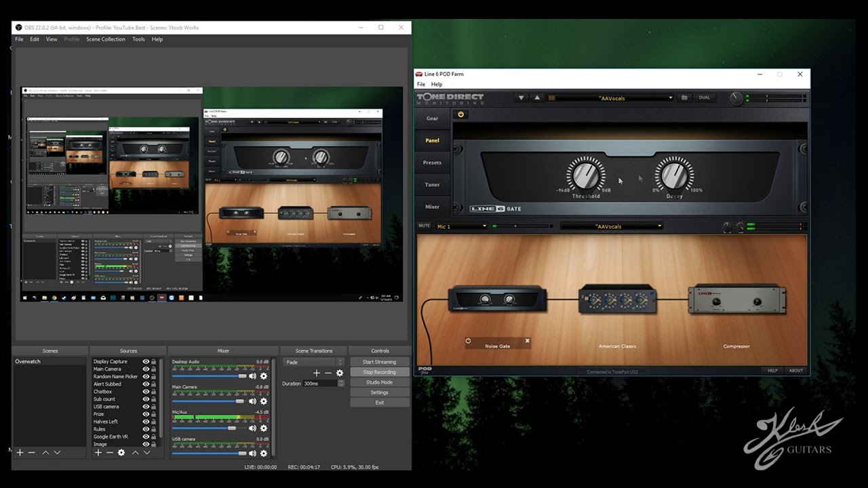Lock the Display Capture source
This screenshot has height=488, width=868.
coord(154,362)
